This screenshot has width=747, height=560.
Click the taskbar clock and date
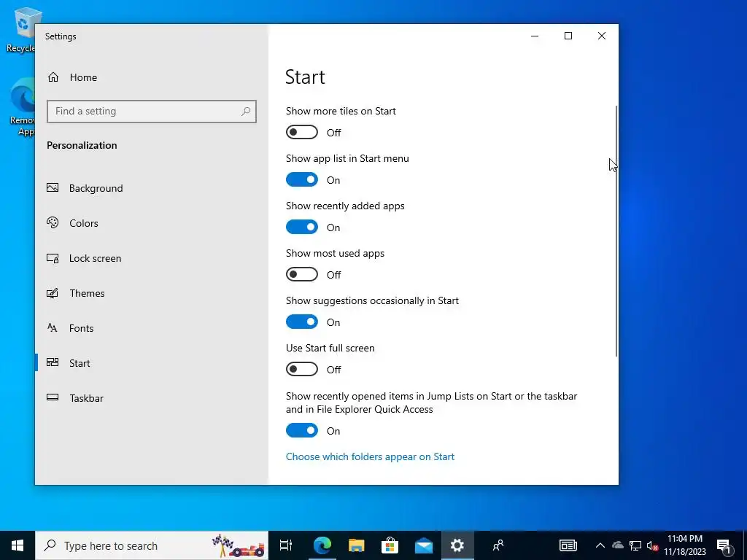click(684, 545)
